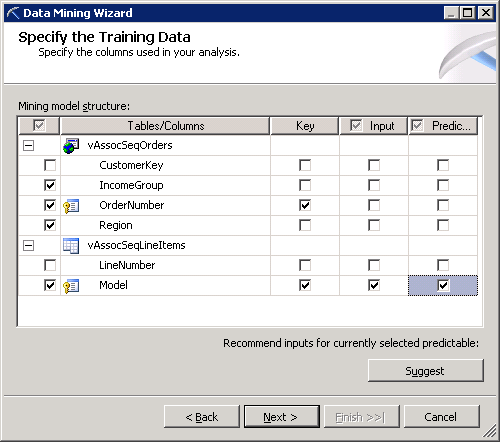Collapse the vAssocSeqLineItems table node
The height and width of the screenshot is (442, 500).
(29, 245)
